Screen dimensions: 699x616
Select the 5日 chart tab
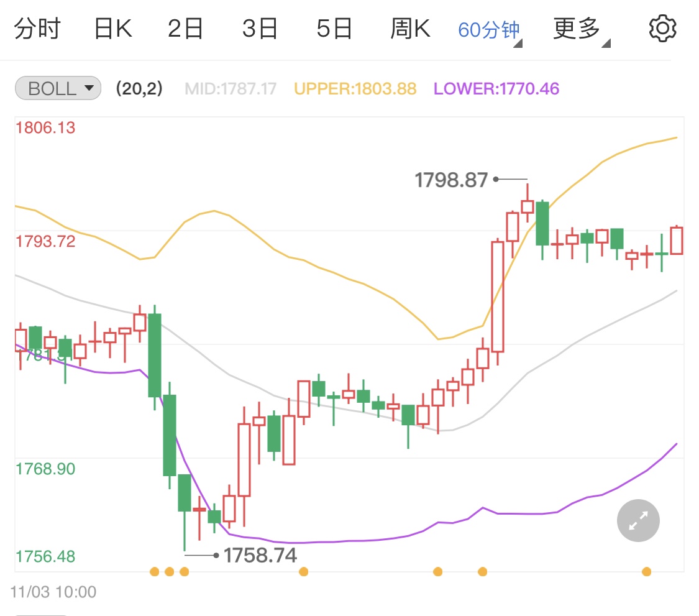(334, 29)
